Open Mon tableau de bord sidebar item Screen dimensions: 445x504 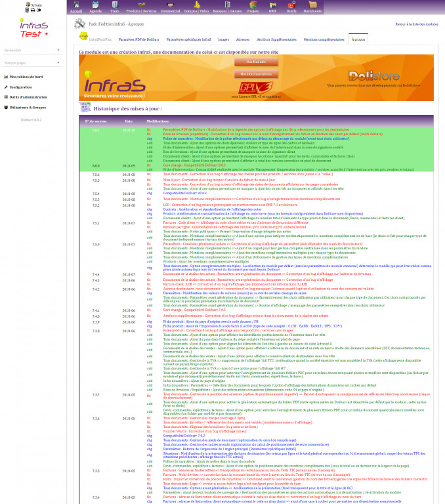click(23, 77)
